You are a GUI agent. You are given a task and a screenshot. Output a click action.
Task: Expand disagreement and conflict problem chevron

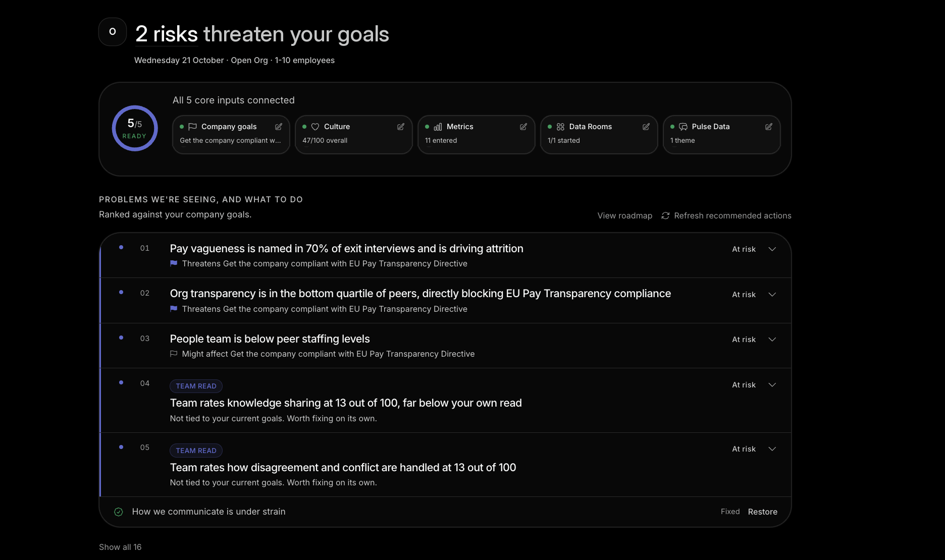pos(772,449)
